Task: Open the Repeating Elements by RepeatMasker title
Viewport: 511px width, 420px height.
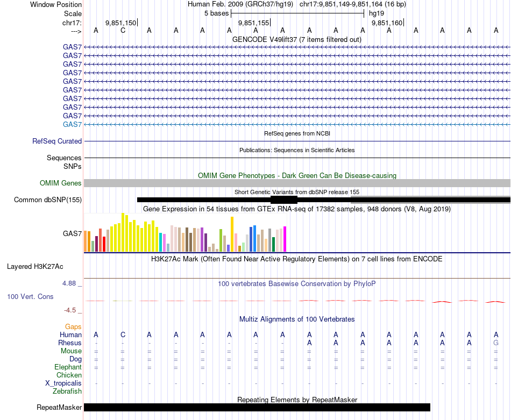Action: click(297, 400)
